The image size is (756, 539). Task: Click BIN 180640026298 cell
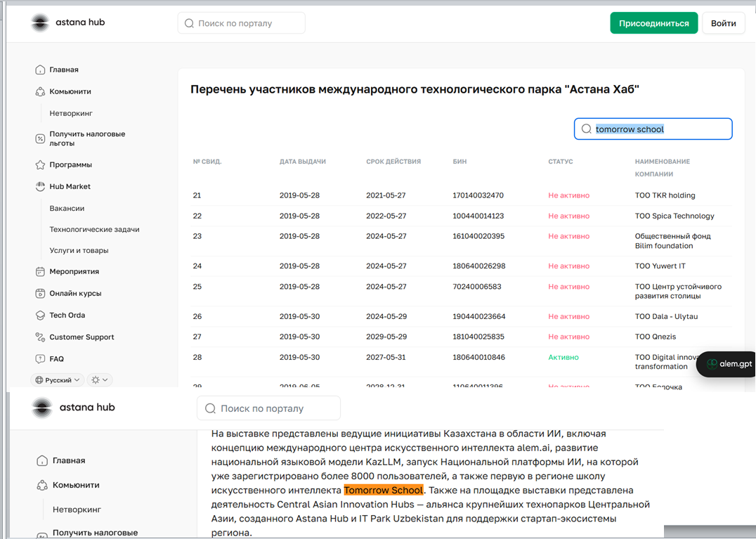tap(478, 266)
